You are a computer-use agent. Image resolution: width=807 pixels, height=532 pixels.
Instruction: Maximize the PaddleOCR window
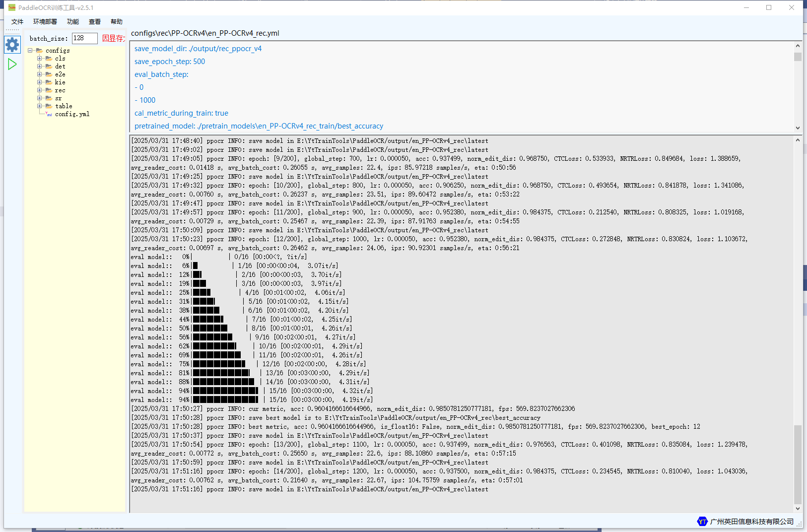[x=769, y=7]
